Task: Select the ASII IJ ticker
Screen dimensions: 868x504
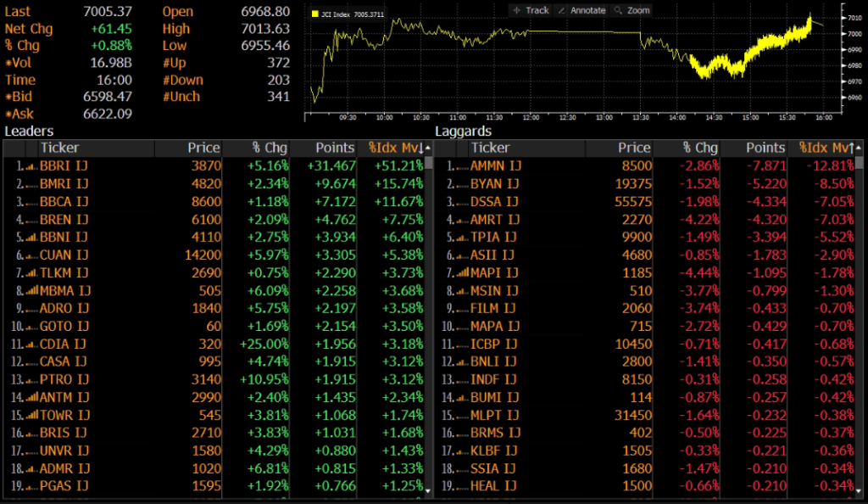Action: [492, 255]
